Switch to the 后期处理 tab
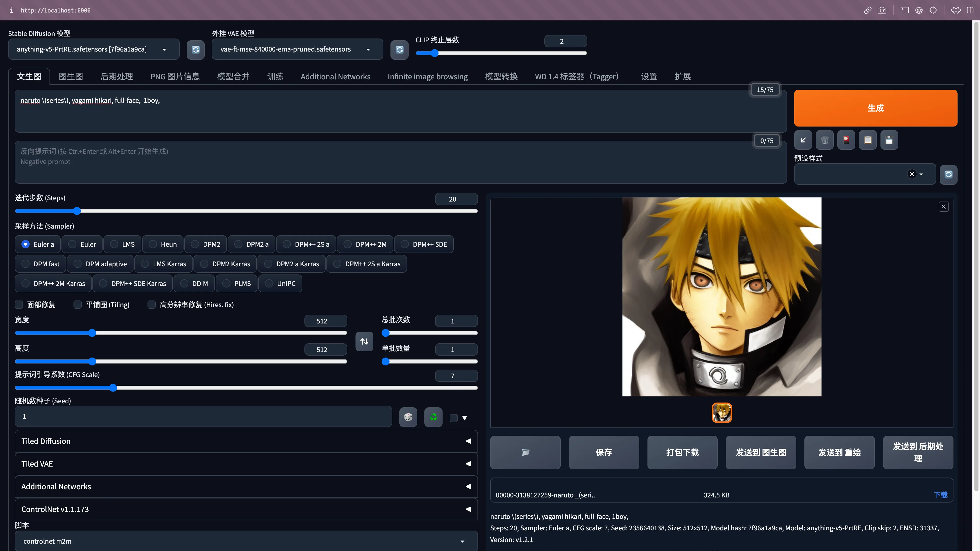 (117, 77)
